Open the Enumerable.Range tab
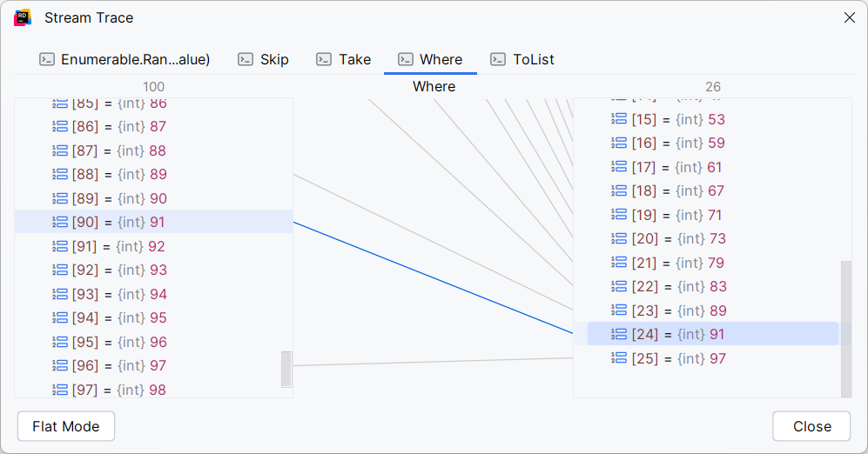This screenshot has height=454, width=868. (x=125, y=59)
